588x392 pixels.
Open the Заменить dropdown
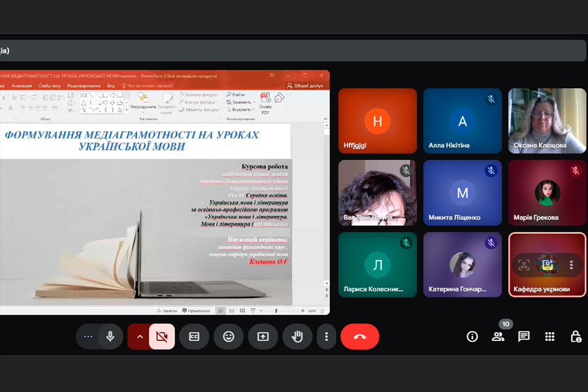[x=240, y=102]
